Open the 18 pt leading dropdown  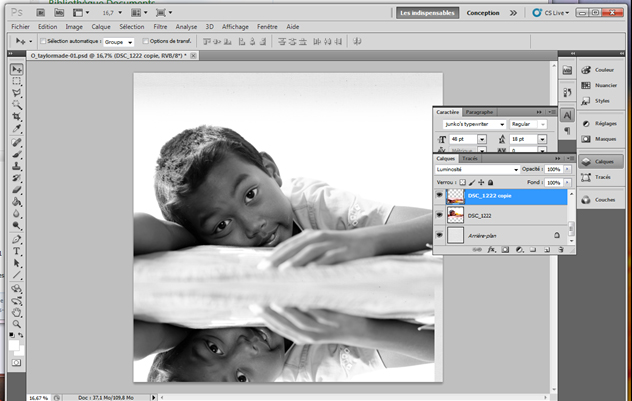coord(543,139)
